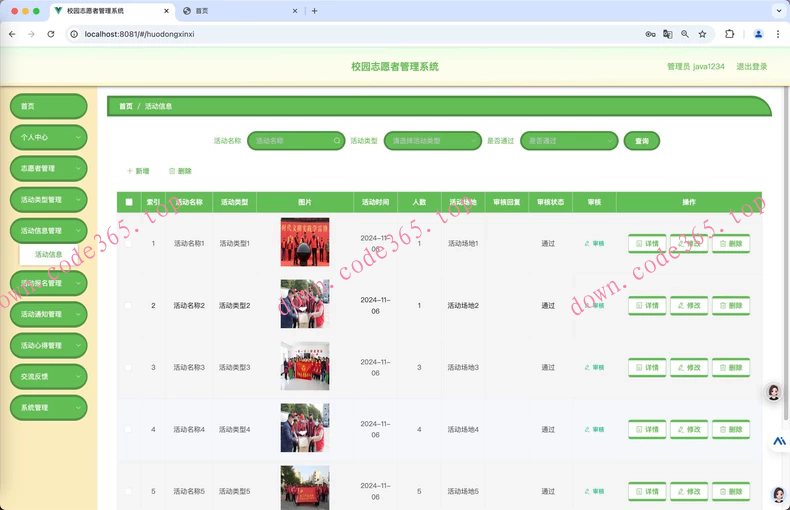Expand the 活动心得管理 sidebar menu
The image size is (790, 510).
[48, 345]
